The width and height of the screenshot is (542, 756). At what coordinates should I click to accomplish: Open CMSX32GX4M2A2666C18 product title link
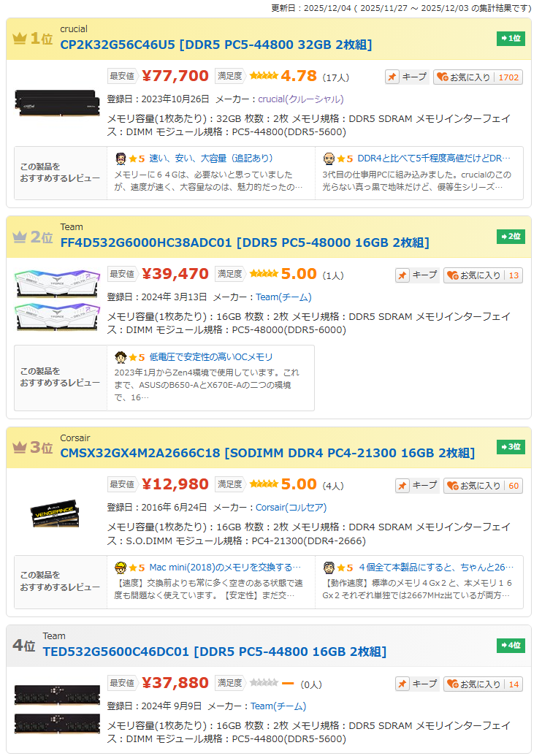(x=267, y=453)
